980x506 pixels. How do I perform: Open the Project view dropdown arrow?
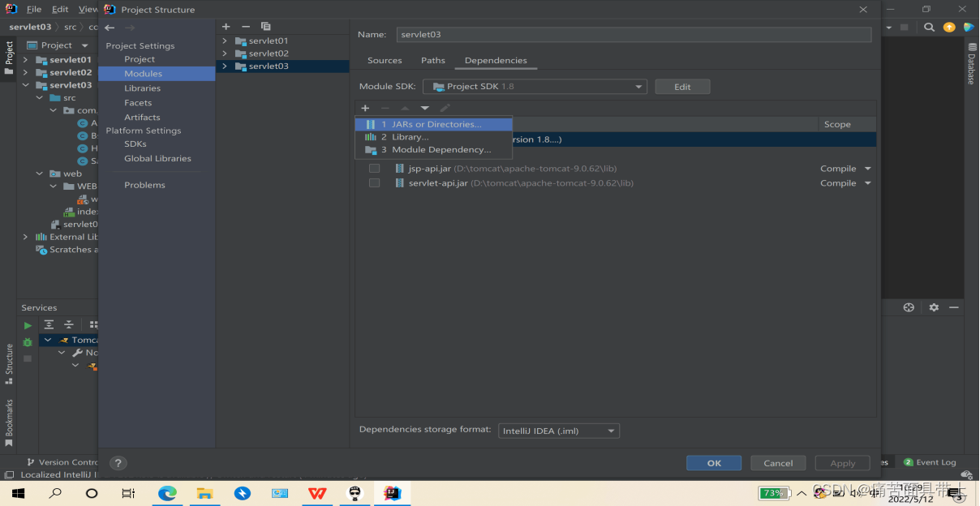click(85, 45)
